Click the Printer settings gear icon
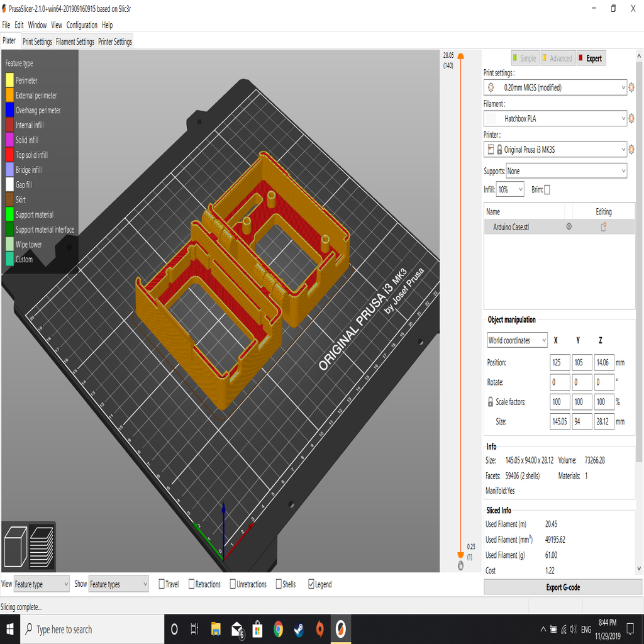The image size is (644, 644). pos(631,150)
